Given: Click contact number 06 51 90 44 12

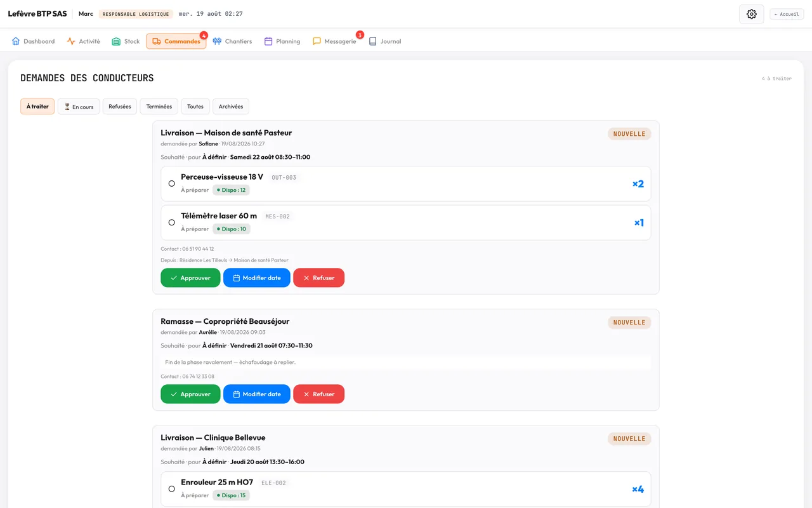Looking at the screenshot, I should [x=198, y=249].
